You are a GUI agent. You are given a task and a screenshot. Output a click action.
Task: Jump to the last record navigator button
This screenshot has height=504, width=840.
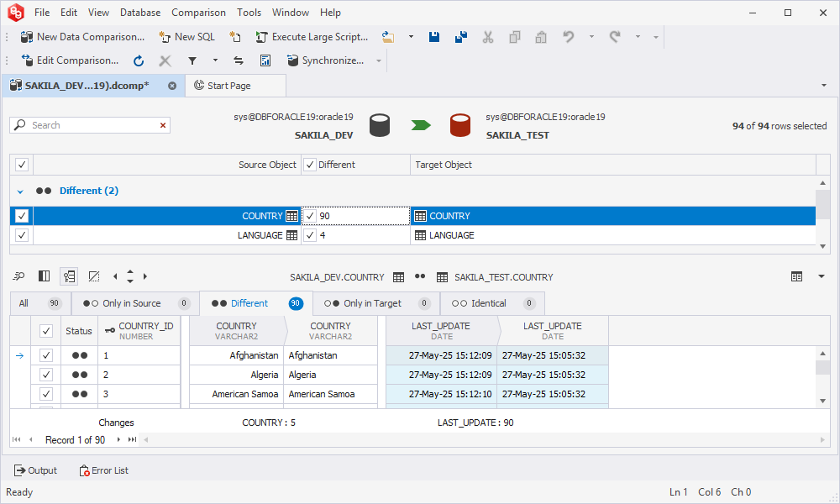coord(132,439)
